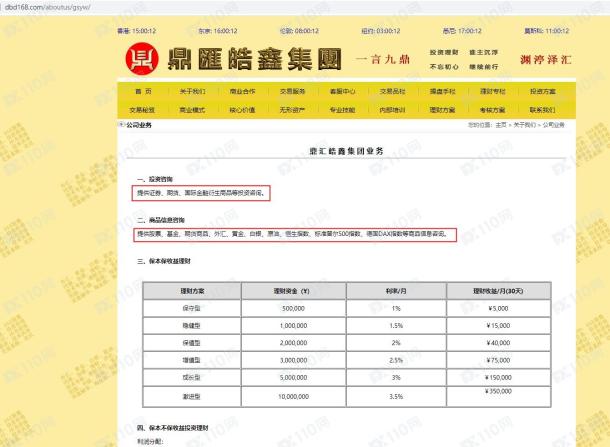Screen dimensions: 610x447
Task: Click the 四、保本不保收益投资理财 heading
Action: pyautogui.click(x=173, y=428)
